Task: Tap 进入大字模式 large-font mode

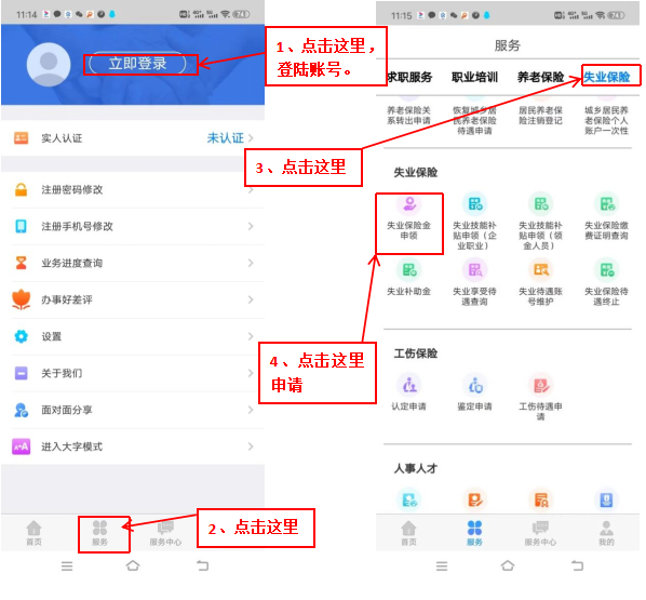Action: 133,446
